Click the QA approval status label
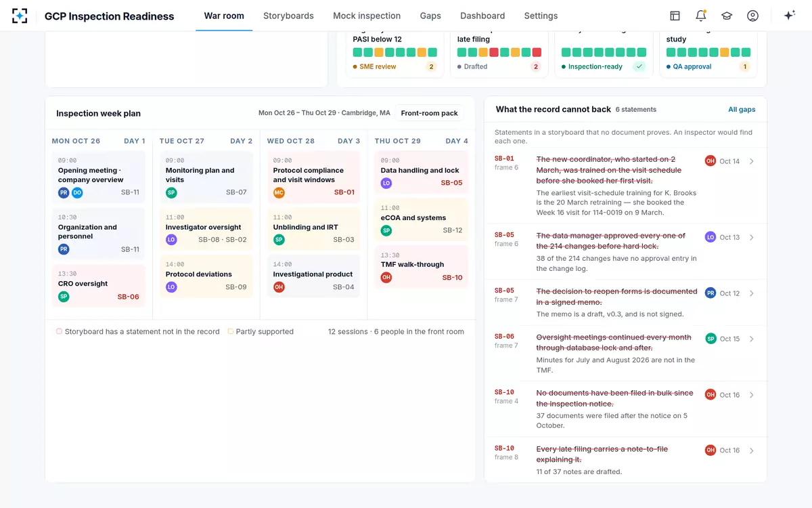The width and height of the screenshot is (812, 508). click(689, 66)
